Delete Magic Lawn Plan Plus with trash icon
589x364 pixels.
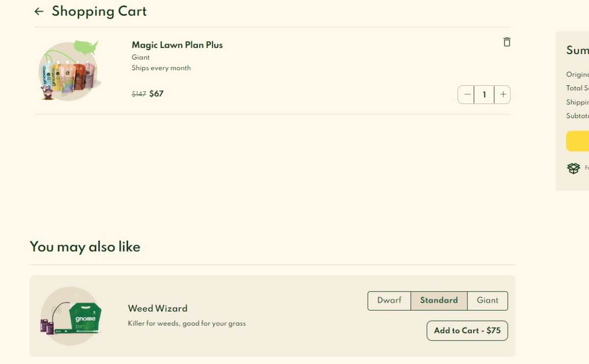coord(507,42)
